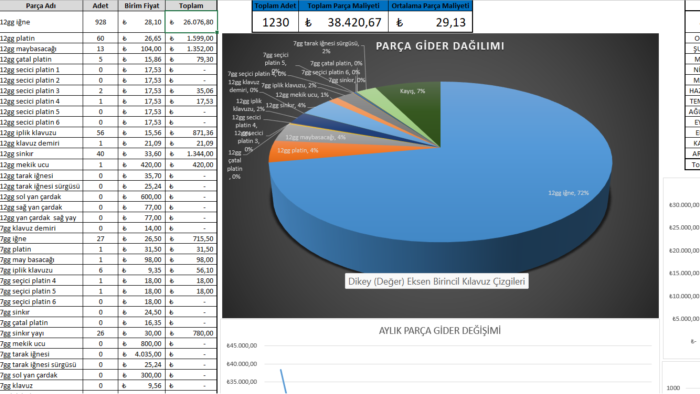Screen dimensions: 700x394
Task: Select the 7gg tarak iğnesi sürgüsü label
Action: pyautogui.click(x=326, y=47)
